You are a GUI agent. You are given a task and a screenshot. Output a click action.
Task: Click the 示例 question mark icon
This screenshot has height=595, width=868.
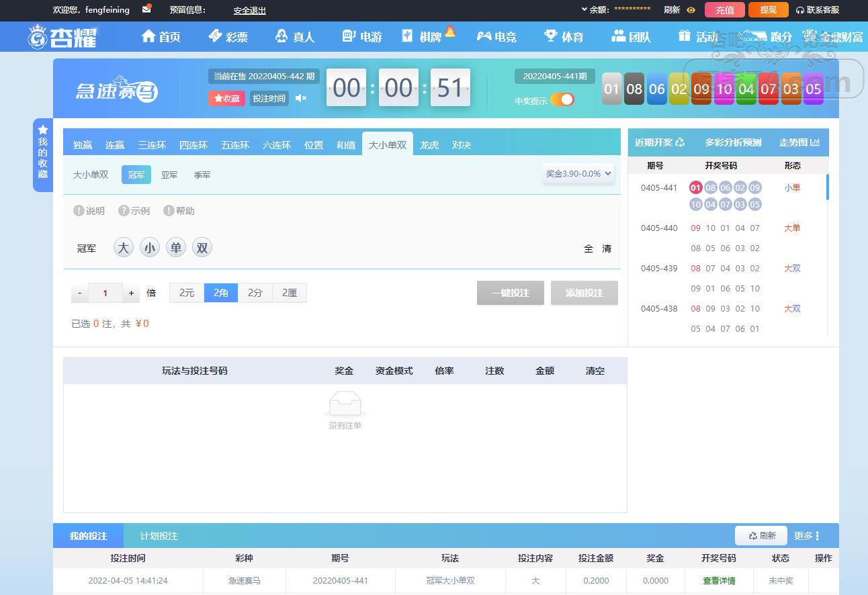(x=124, y=211)
